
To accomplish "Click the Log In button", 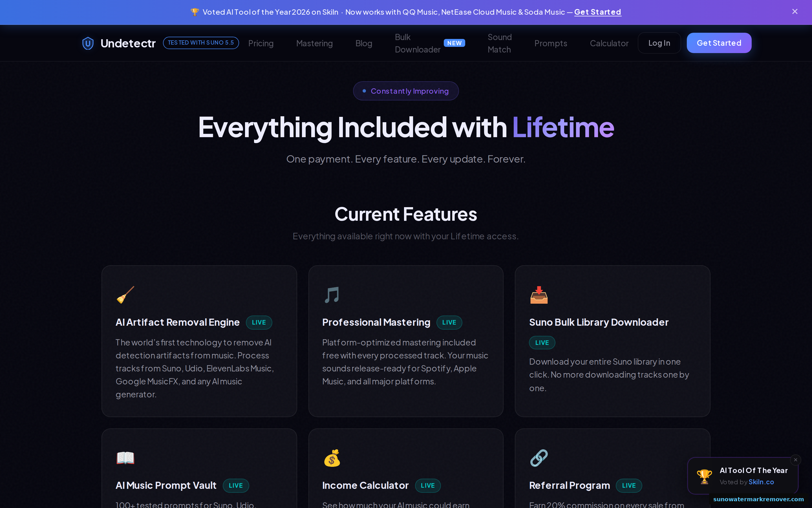I will pos(659,43).
